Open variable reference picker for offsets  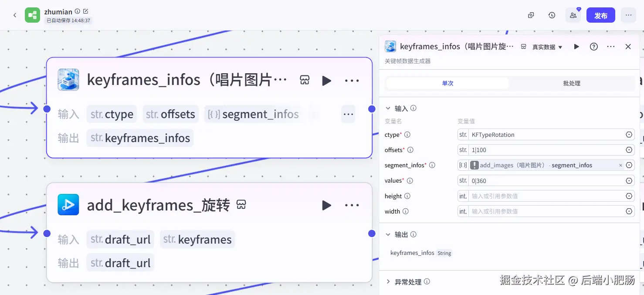click(x=629, y=150)
